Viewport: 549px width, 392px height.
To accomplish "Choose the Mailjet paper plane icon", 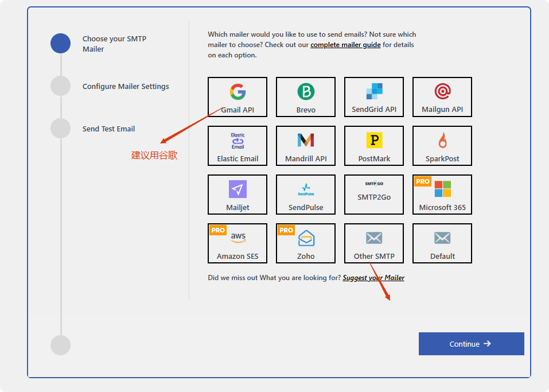I will [x=237, y=189].
